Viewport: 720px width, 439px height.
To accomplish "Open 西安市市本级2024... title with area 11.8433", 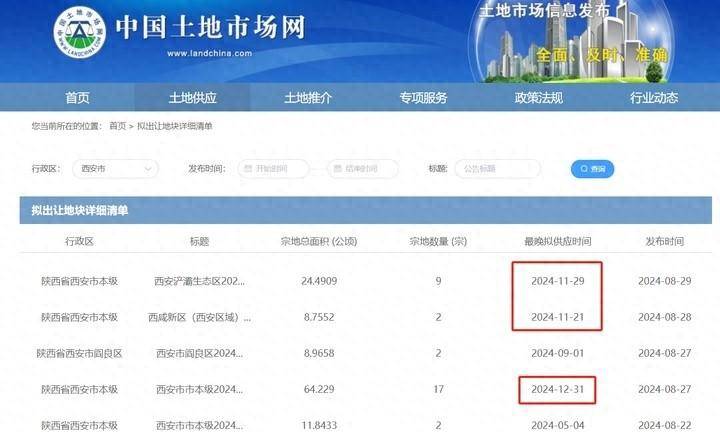I will (199, 426).
